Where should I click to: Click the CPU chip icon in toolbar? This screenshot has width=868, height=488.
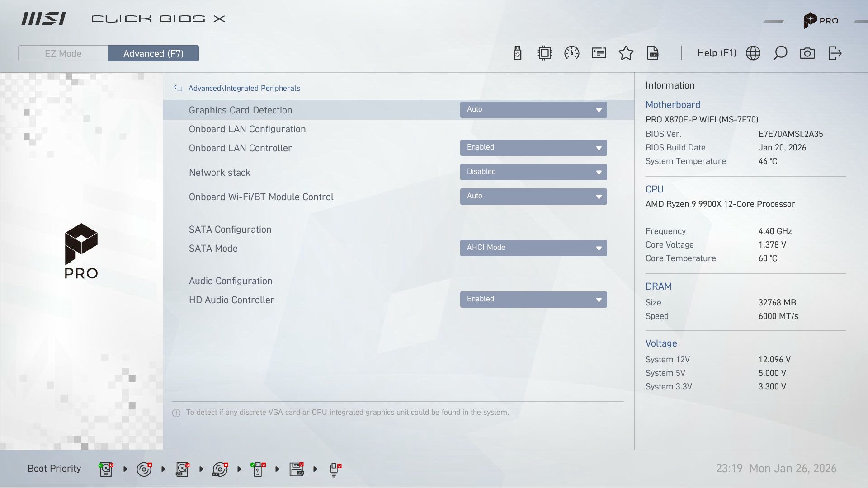coord(545,53)
